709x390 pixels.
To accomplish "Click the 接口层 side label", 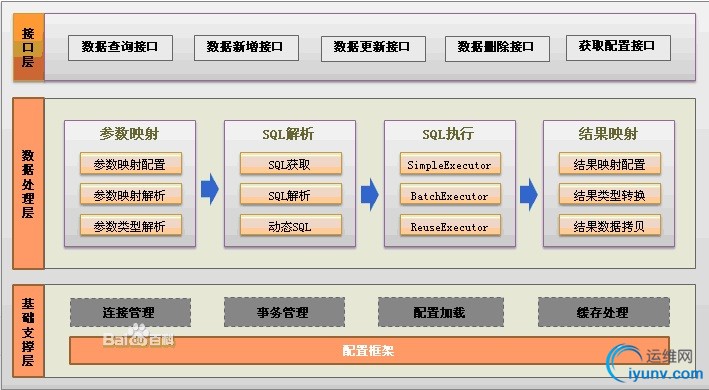I will pyautogui.click(x=28, y=47).
